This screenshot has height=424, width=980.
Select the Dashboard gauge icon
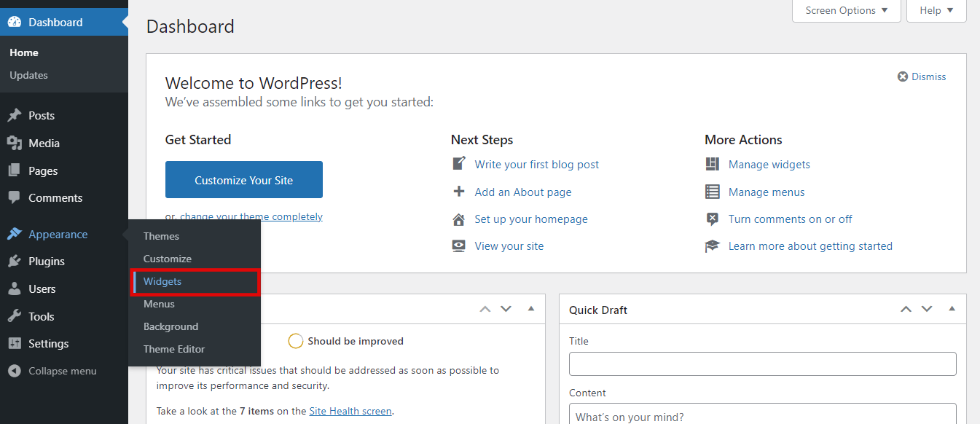tap(16, 21)
